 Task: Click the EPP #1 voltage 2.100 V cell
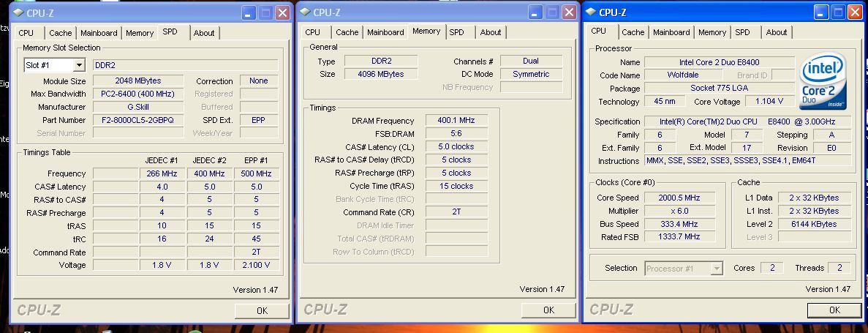(256, 265)
